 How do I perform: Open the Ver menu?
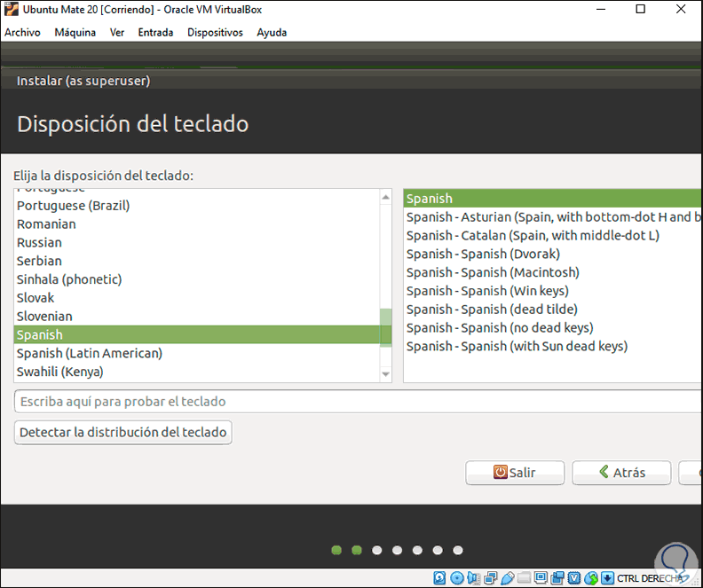[x=117, y=33]
